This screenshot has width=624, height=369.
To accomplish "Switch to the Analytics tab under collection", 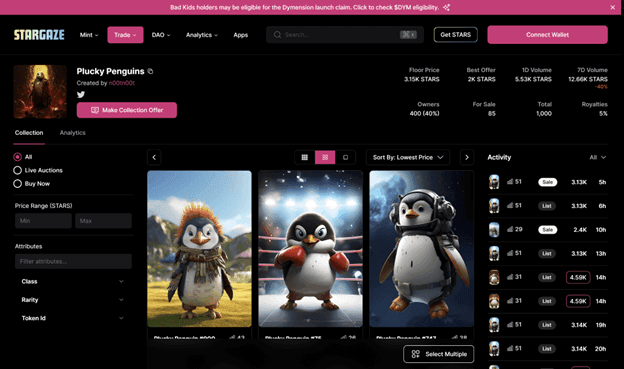I will pos(72,133).
